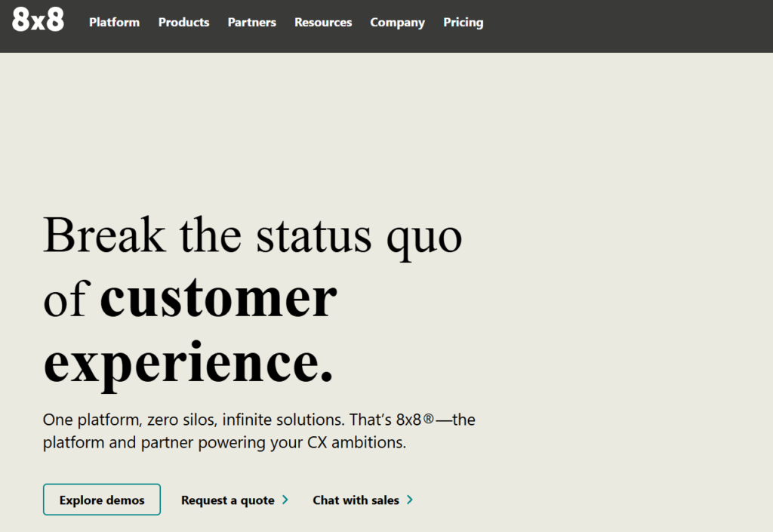Click the bold word "customer" in headline
The image size is (773, 532).
tap(218, 298)
